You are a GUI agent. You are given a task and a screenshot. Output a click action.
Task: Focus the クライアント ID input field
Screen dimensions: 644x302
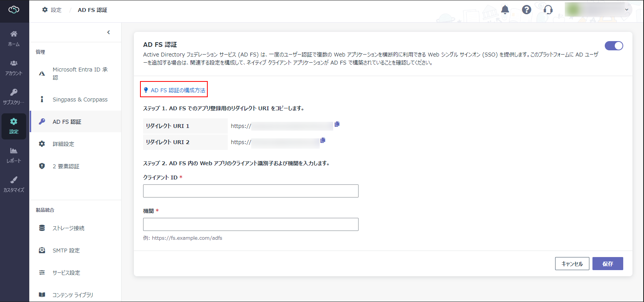coord(251,191)
